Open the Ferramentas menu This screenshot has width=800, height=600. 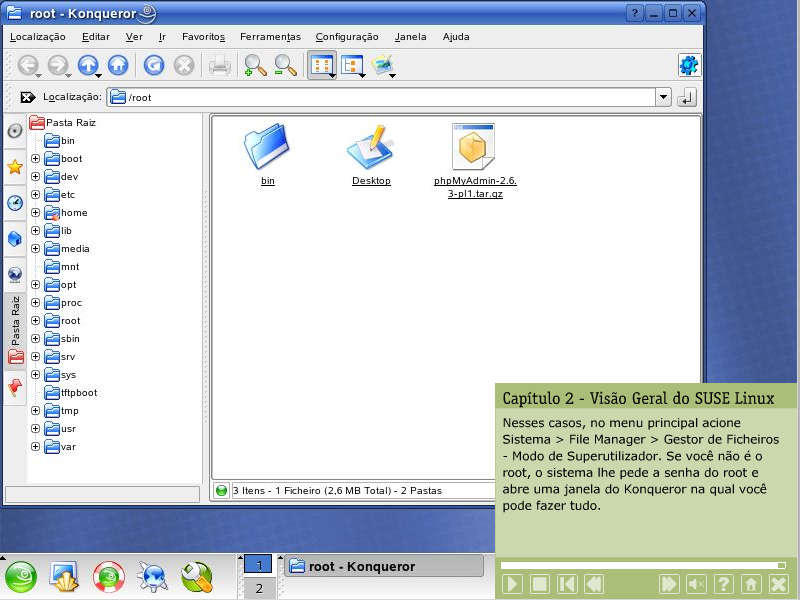pyautogui.click(x=270, y=37)
